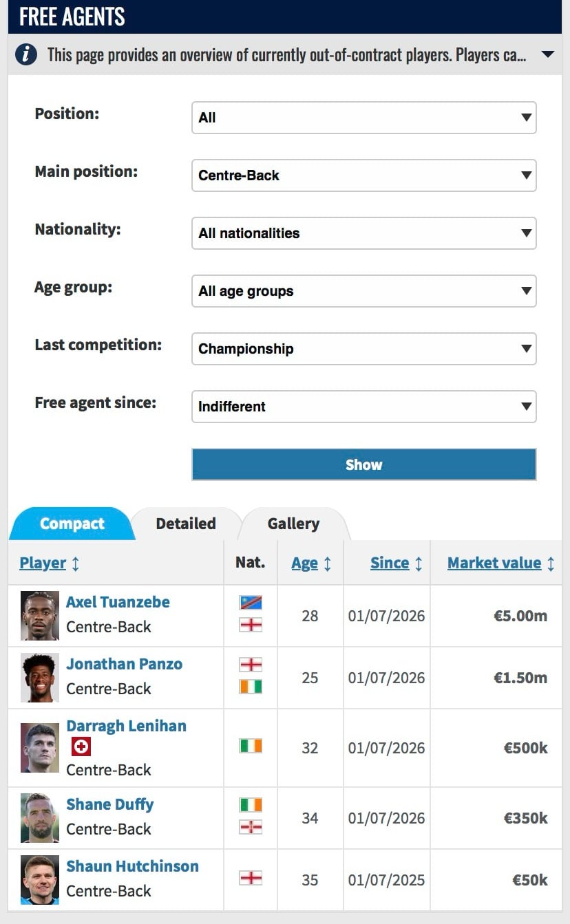Viewport: 570px width, 924px height.
Task: Open the Last competition dropdown showing Championship
Action: pos(363,349)
